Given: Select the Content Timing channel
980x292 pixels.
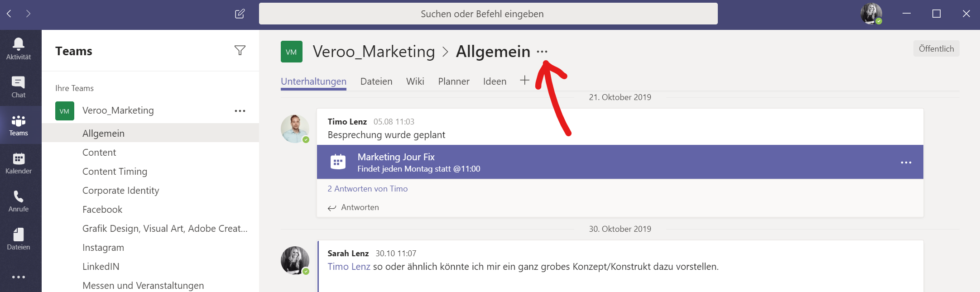Looking at the screenshot, I should [x=115, y=172].
